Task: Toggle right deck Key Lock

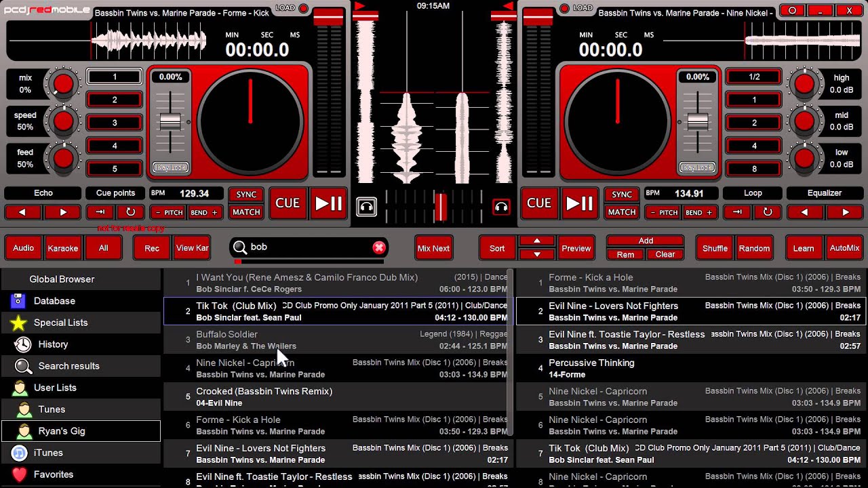Action: [x=698, y=167]
